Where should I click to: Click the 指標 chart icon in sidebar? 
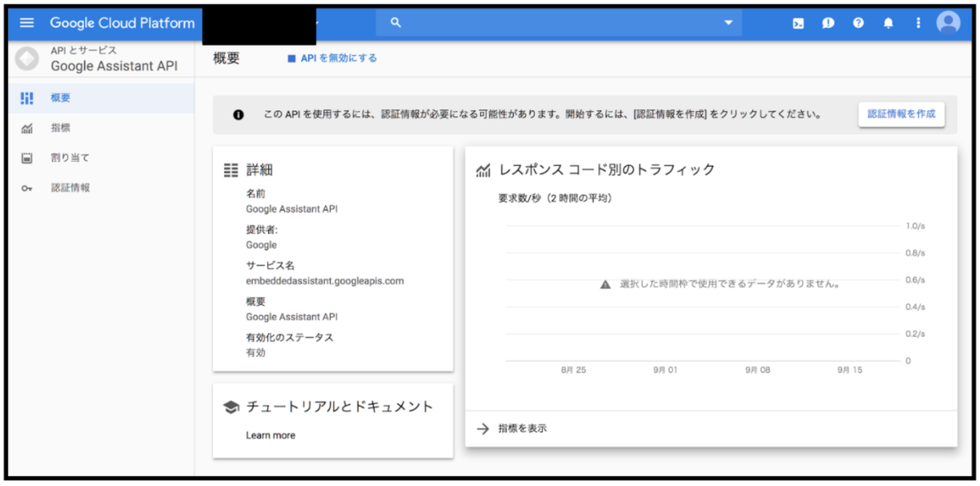27,128
